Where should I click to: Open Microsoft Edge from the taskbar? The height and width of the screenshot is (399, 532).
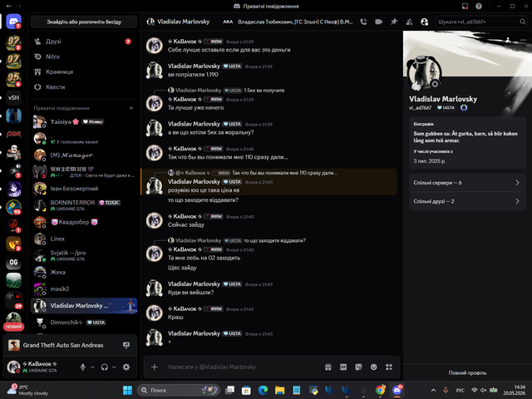click(x=263, y=390)
